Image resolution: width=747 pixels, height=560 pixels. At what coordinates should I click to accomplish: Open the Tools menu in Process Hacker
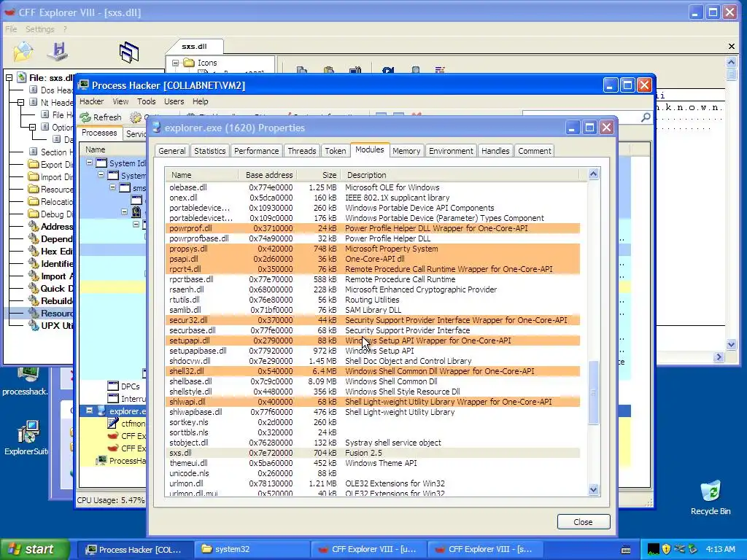pyautogui.click(x=146, y=101)
